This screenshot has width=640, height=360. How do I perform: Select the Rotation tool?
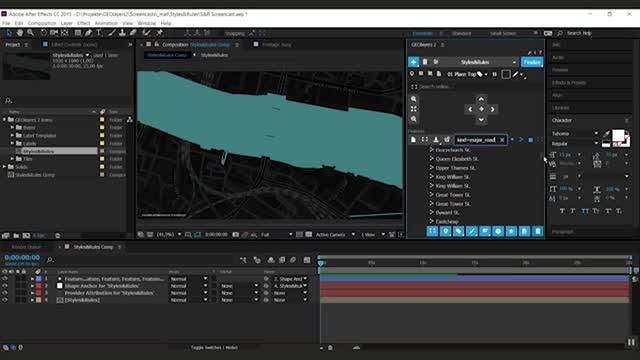(x=43, y=33)
